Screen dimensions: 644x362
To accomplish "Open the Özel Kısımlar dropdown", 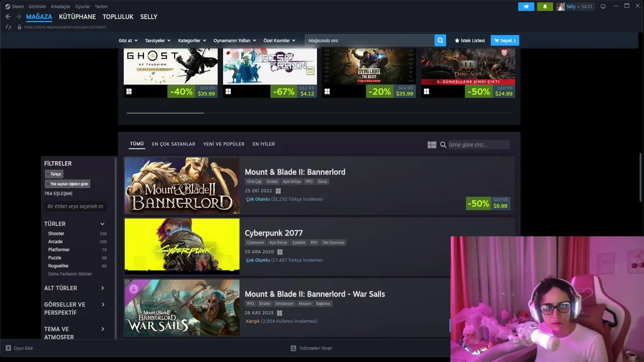I will pyautogui.click(x=279, y=40).
